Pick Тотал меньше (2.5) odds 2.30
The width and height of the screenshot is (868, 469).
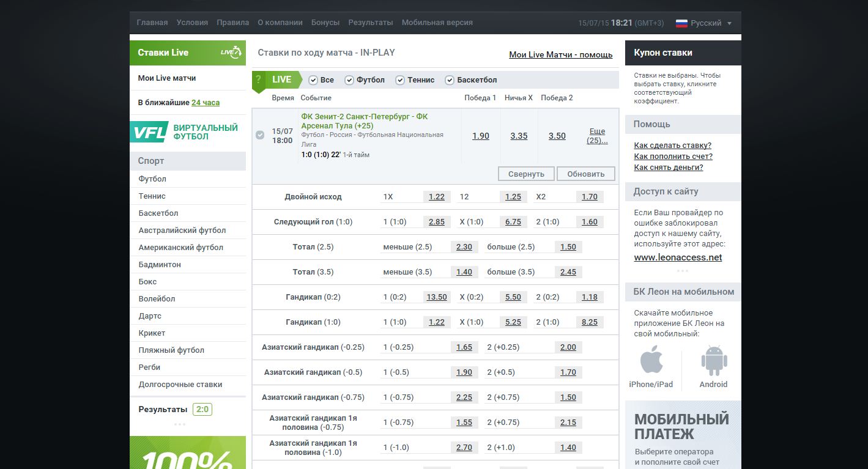[x=464, y=247]
